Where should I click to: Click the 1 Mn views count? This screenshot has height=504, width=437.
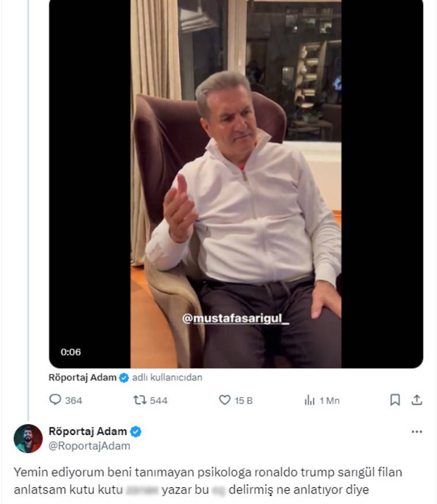tap(329, 400)
